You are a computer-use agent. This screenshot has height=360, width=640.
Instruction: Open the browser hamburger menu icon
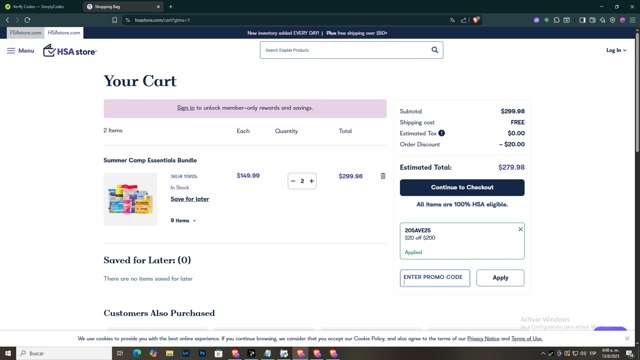coord(633,20)
